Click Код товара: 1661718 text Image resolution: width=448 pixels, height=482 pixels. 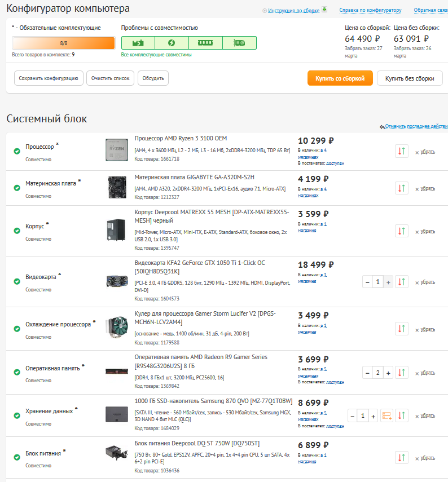coord(157,159)
